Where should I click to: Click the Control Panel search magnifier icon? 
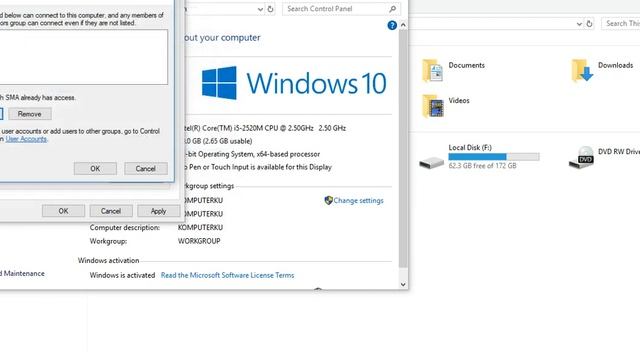[x=392, y=9]
